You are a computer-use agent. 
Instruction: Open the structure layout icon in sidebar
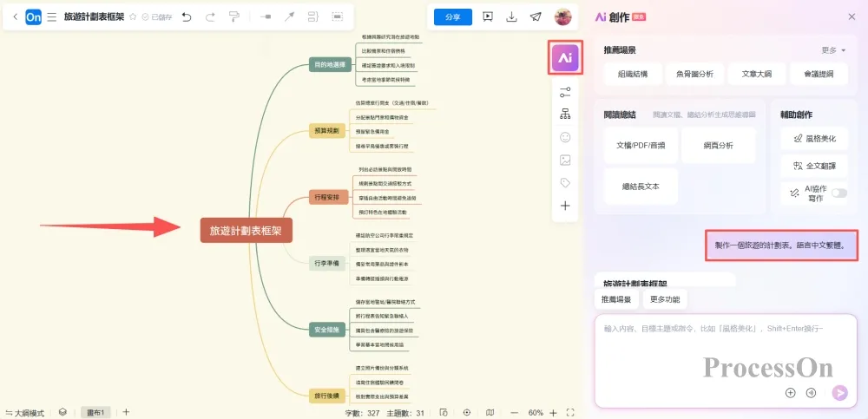[x=565, y=115]
